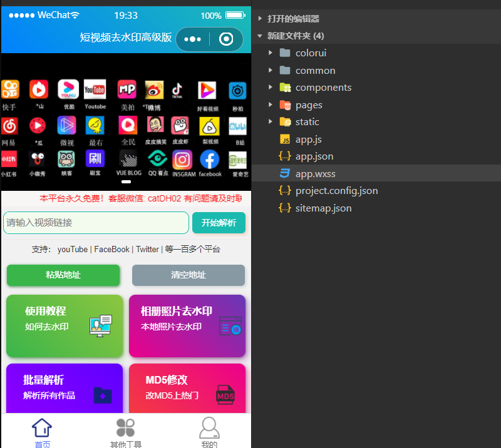501x448 pixels.
Task: Open the 相册照片去水印 card
Action: coord(187,326)
